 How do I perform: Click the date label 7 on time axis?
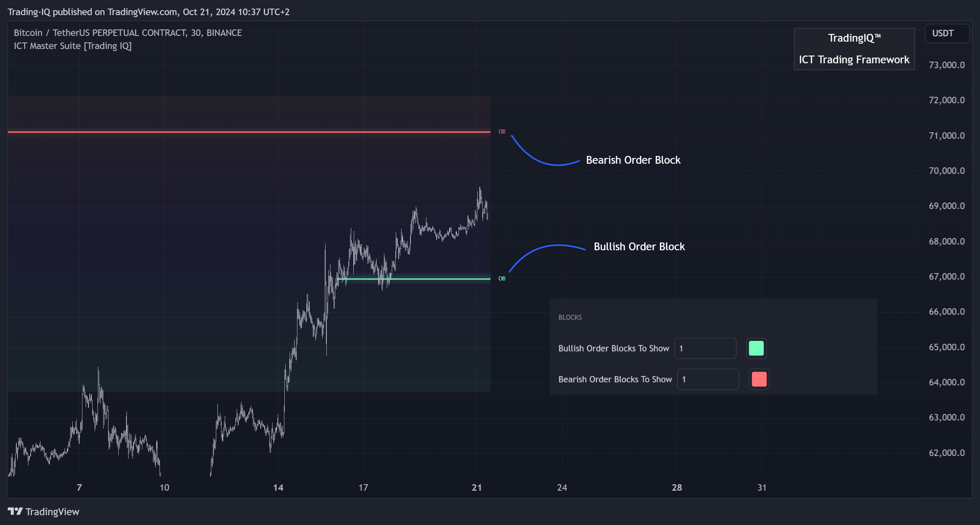(79, 487)
